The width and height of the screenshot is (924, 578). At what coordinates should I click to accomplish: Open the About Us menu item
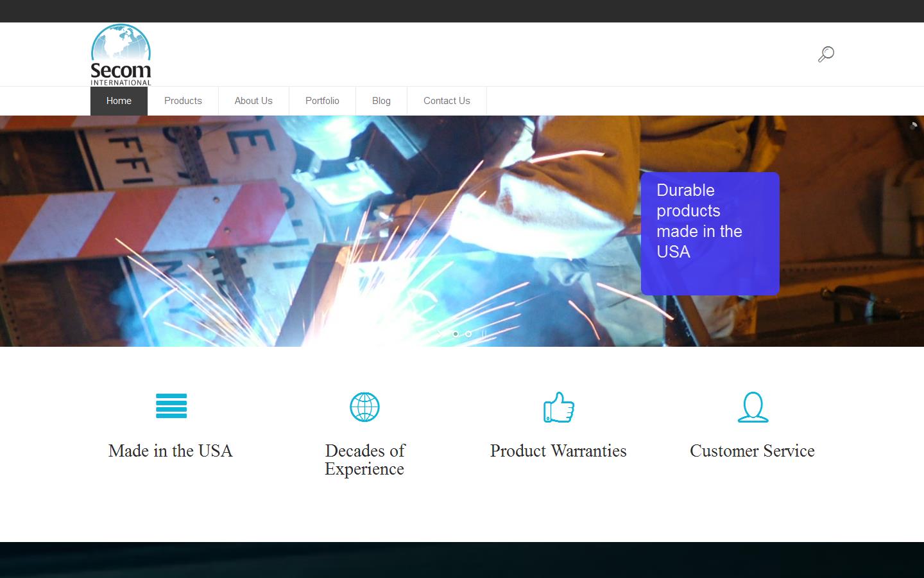(x=253, y=101)
